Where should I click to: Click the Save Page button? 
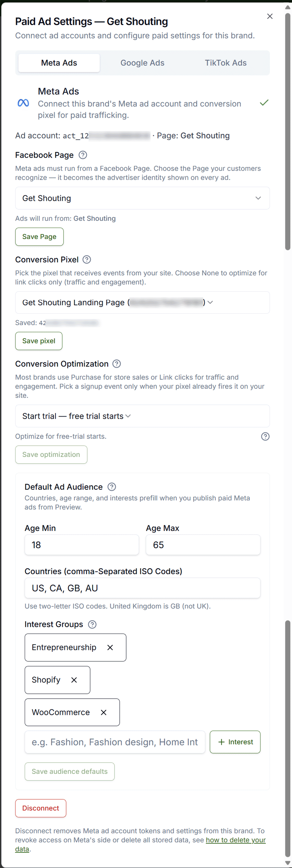coord(39,236)
